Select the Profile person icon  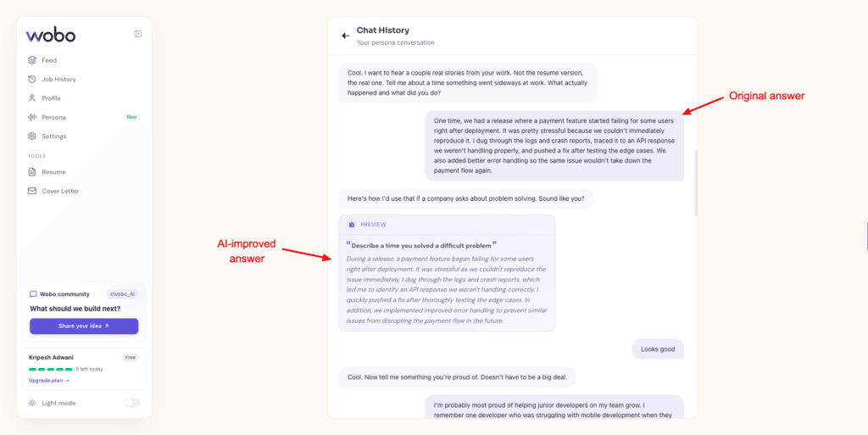point(32,98)
